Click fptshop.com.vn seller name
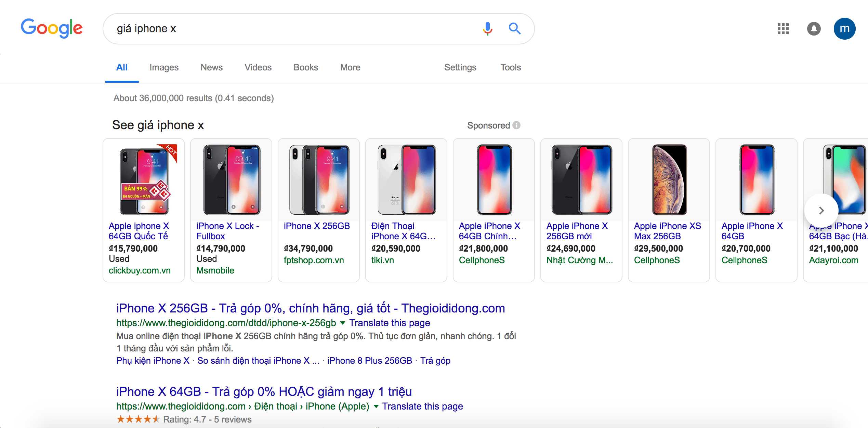 pos(314,260)
